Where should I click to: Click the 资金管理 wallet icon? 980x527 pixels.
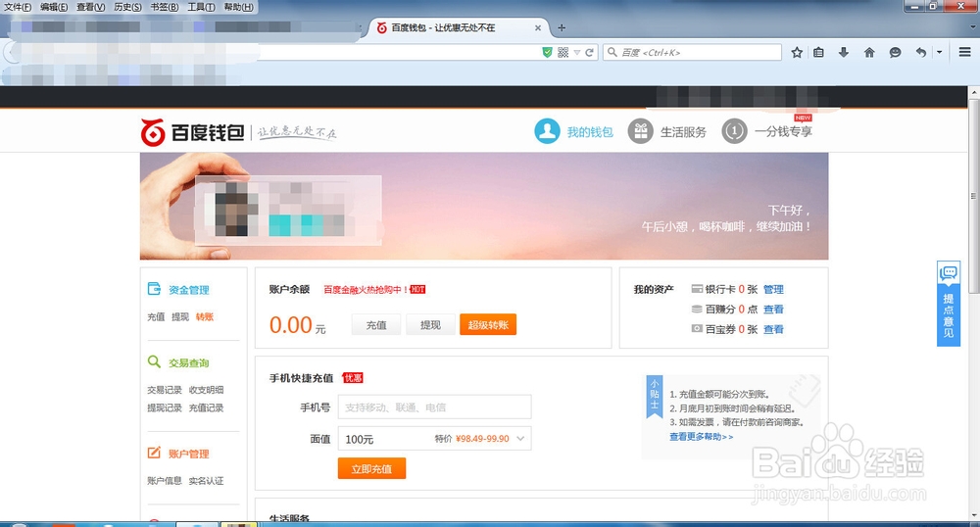click(x=155, y=288)
